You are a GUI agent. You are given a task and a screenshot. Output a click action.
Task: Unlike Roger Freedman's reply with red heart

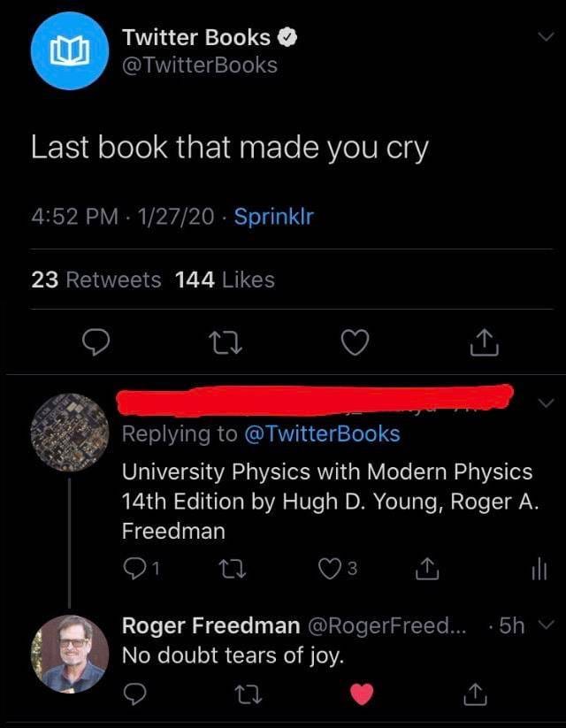click(362, 694)
